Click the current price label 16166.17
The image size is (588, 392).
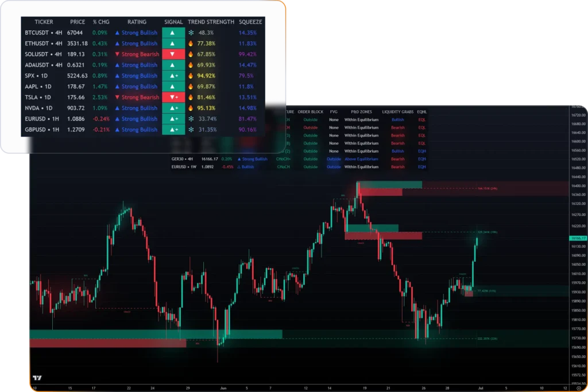[x=578, y=238]
